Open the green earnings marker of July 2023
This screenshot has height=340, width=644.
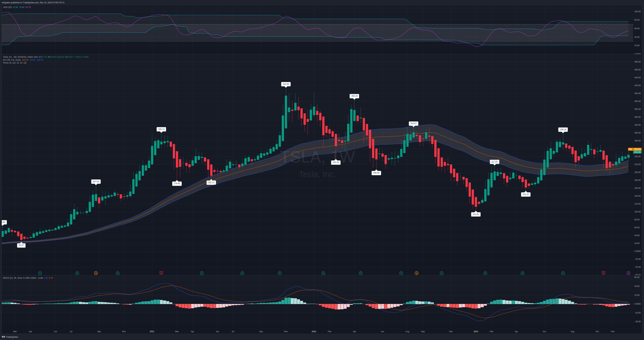pyautogui.click(x=563, y=273)
